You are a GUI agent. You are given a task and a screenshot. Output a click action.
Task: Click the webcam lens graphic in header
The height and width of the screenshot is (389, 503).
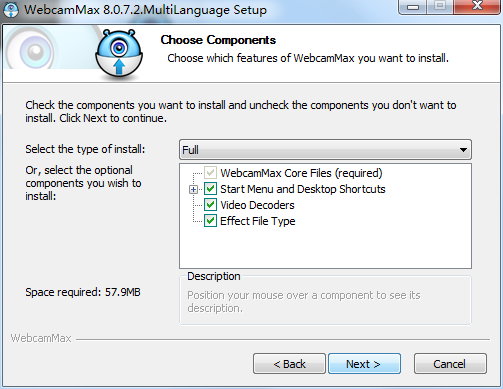click(35, 52)
